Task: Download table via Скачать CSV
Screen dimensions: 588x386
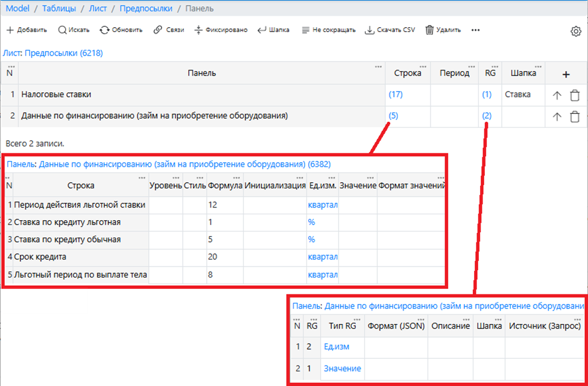Action: pyautogui.click(x=370, y=30)
